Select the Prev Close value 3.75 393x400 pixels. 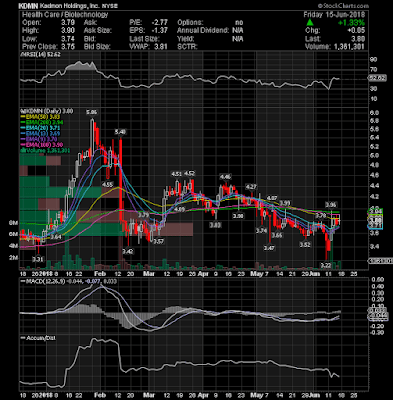[x=68, y=47]
